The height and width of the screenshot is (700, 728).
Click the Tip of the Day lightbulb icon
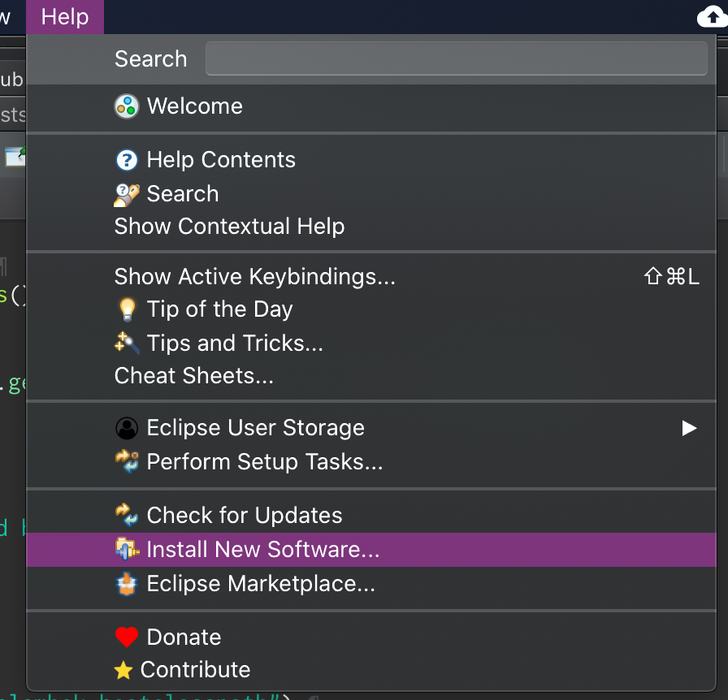coord(127,309)
